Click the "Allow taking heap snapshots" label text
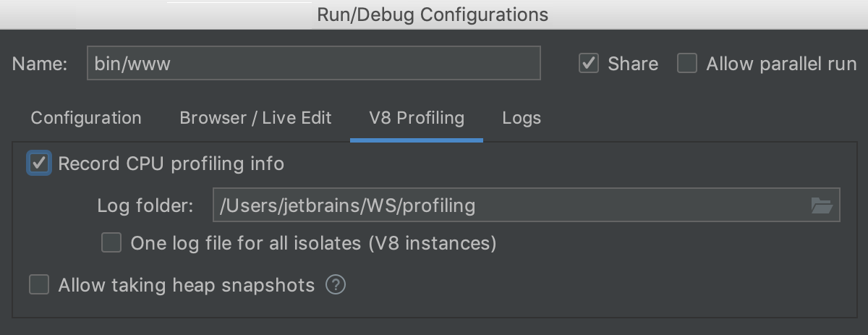This screenshot has height=335, width=868. (187, 285)
